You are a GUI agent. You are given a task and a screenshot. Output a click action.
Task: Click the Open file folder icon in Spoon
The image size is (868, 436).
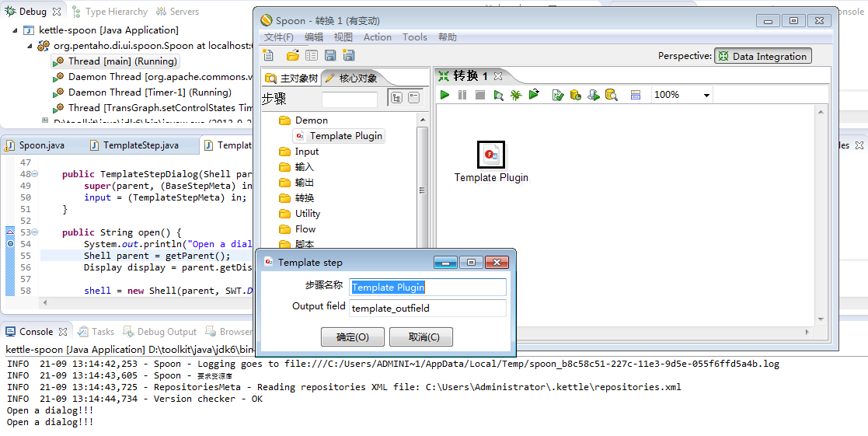[x=293, y=55]
